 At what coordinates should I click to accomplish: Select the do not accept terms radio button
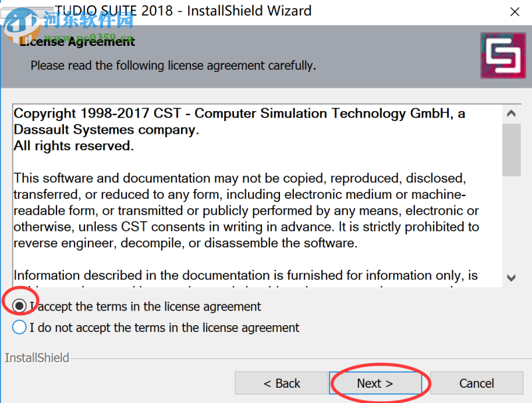click(19, 327)
